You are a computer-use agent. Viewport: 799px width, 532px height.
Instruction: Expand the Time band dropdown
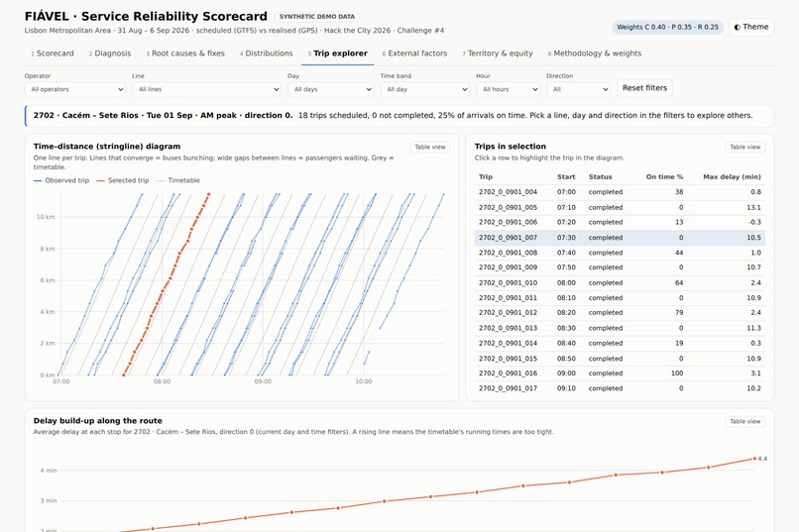pos(424,89)
